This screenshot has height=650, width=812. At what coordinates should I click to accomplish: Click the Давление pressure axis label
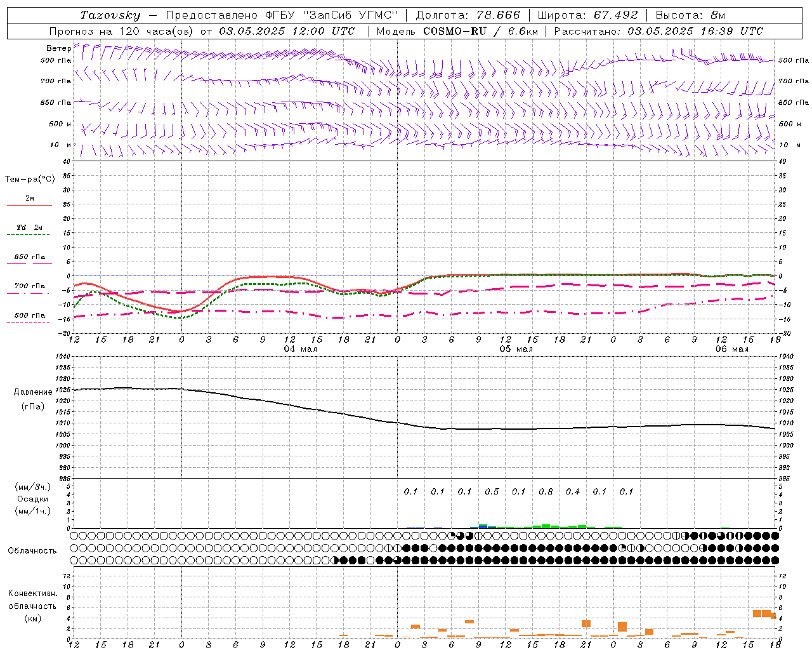tap(33, 392)
